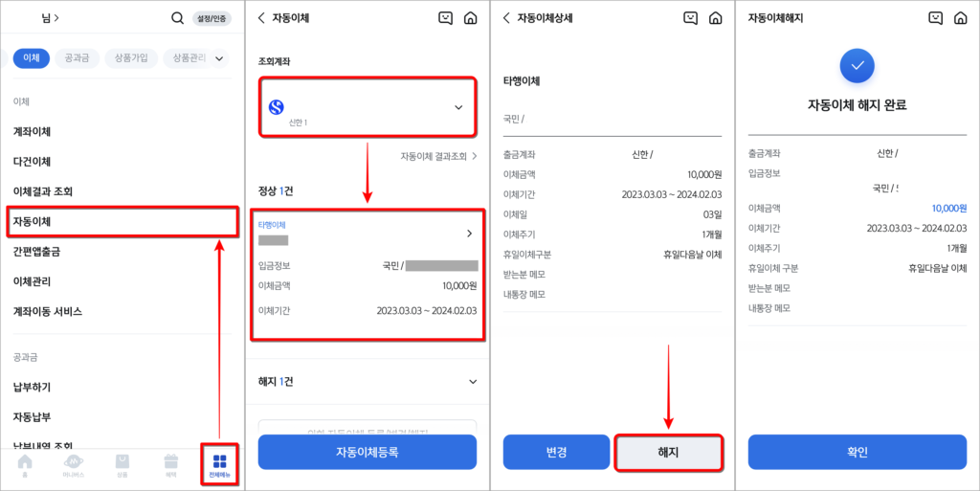
Task: Expand the 조회계좌 account dropdown
Action: tap(367, 107)
